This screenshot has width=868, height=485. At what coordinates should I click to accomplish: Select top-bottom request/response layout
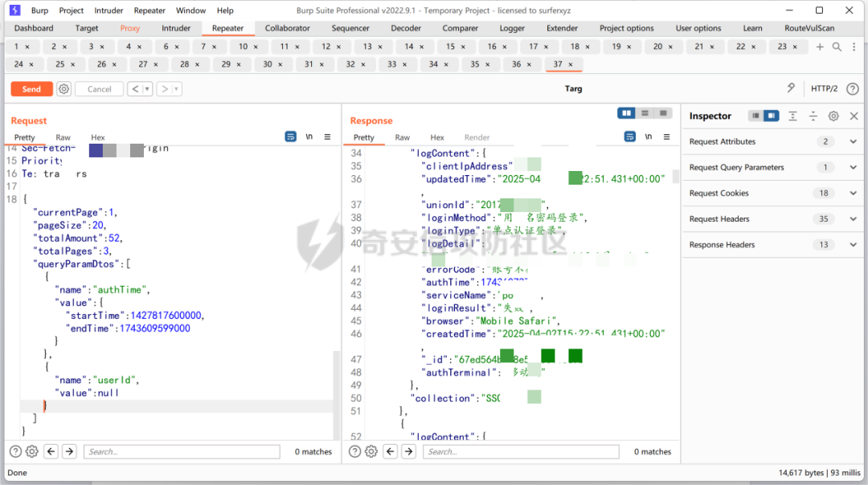645,113
